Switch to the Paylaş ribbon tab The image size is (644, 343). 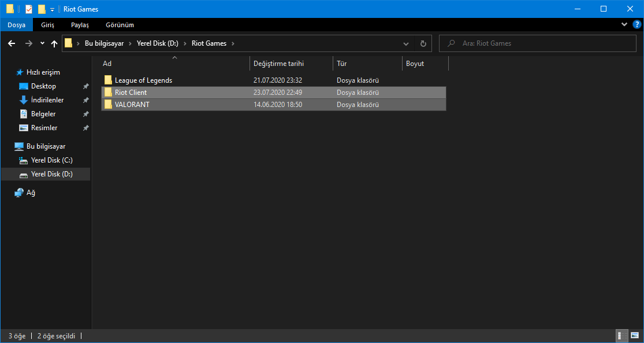[x=80, y=25]
